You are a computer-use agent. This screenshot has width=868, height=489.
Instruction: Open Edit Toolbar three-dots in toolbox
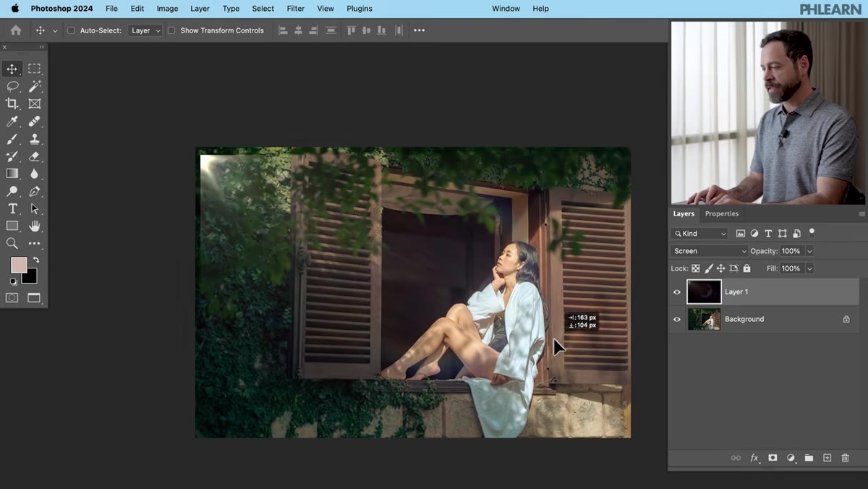(34, 243)
